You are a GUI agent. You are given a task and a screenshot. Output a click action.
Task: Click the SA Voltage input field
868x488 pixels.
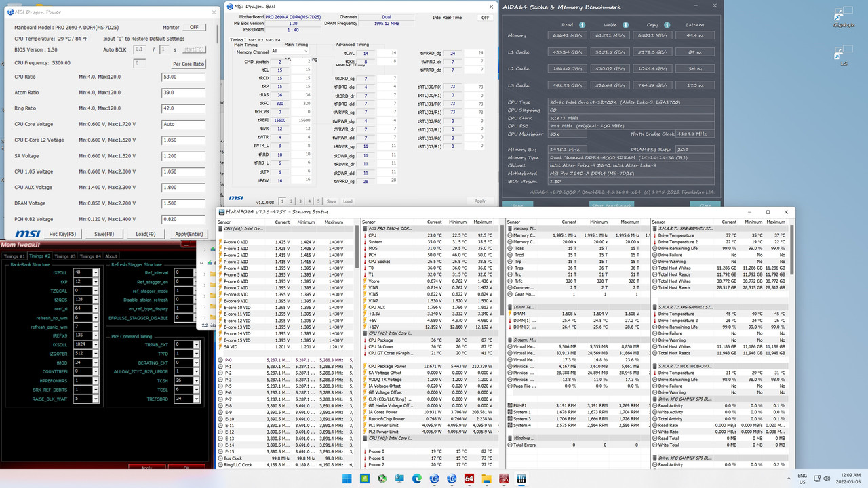pos(183,156)
